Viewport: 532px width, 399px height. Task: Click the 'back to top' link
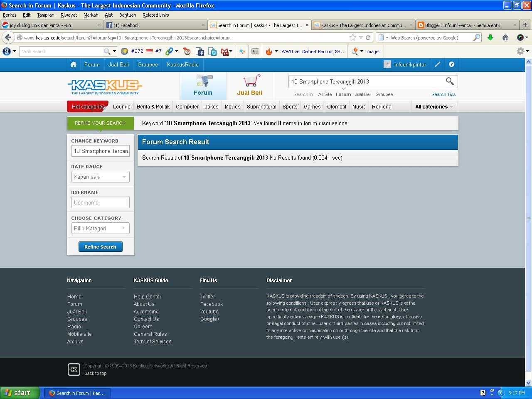(x=96, y=373)
